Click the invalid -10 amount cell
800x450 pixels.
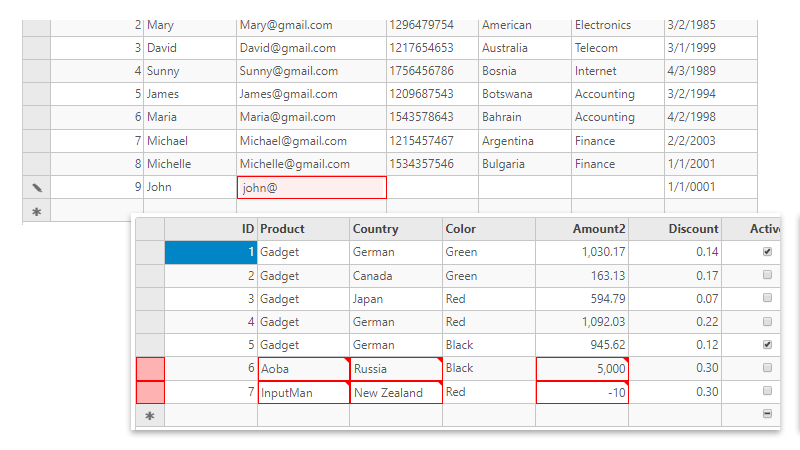pos(582,392)
